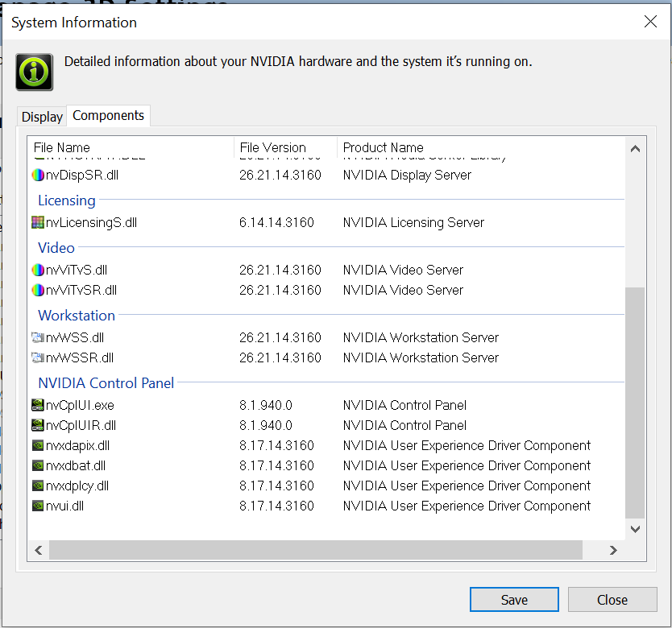Sort by Product Name column header

tap(481, 147)
